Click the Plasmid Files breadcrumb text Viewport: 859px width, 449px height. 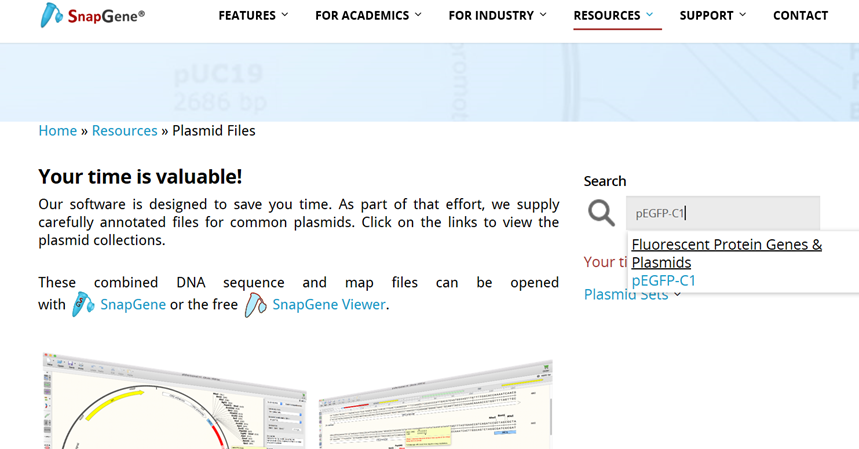tap(214, 131)
